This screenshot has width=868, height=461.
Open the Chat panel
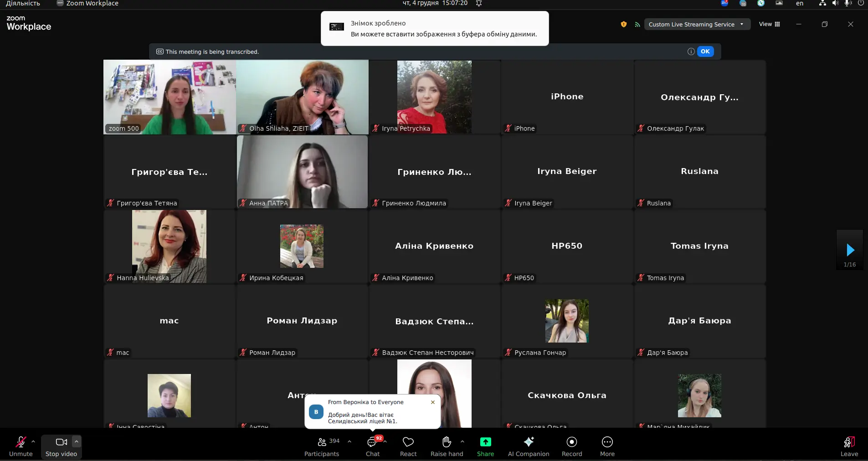[x=373, y=447]
